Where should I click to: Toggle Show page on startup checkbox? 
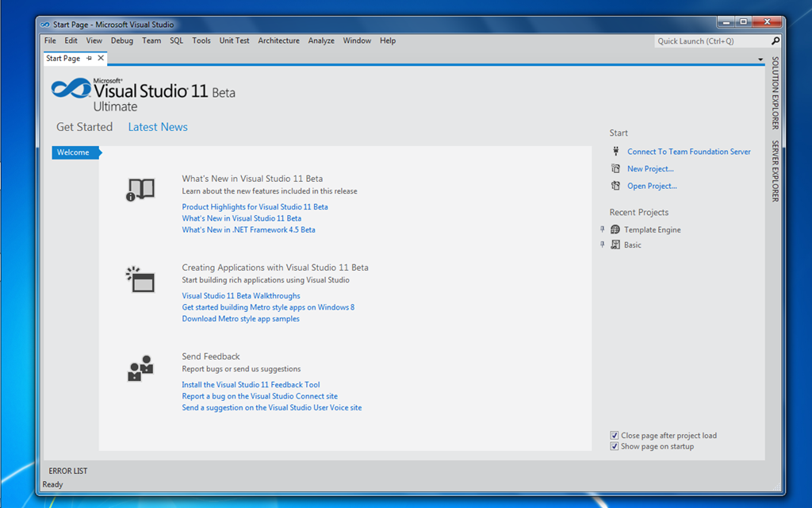615,446
